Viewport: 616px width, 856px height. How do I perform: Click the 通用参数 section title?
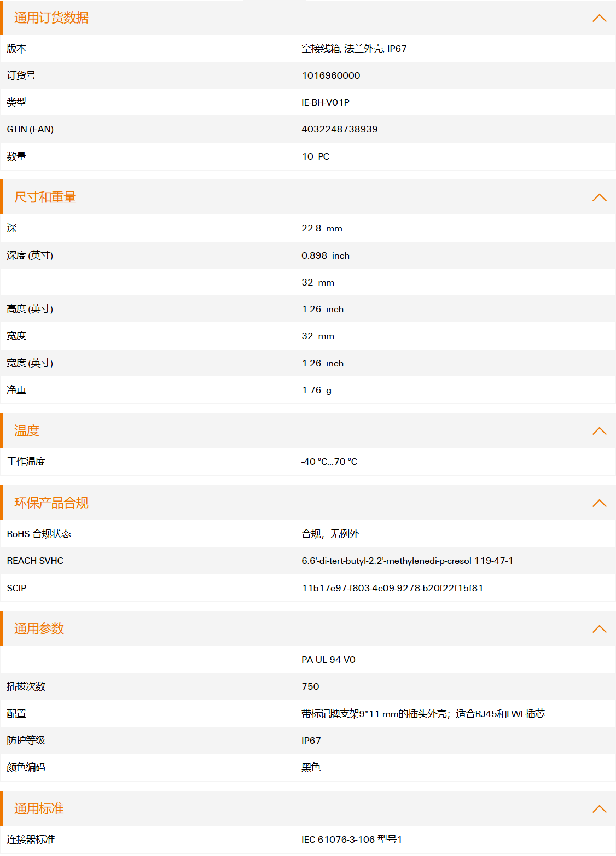39,629
